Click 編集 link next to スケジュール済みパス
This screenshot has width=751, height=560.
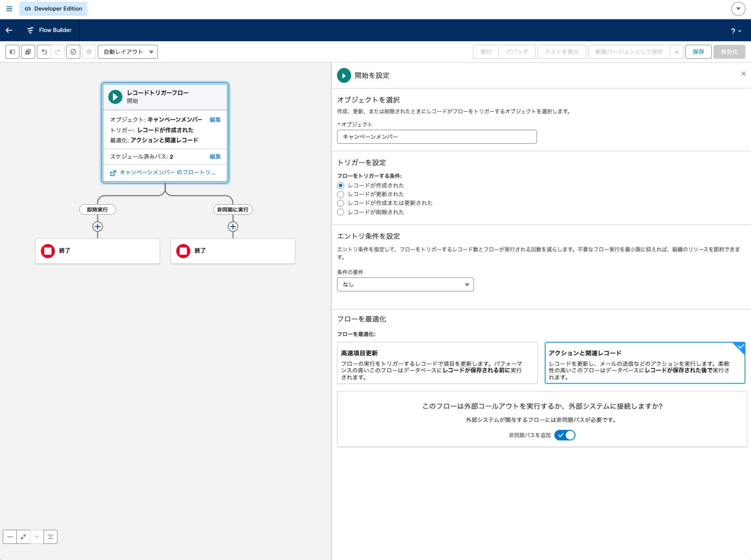point(215,156)
